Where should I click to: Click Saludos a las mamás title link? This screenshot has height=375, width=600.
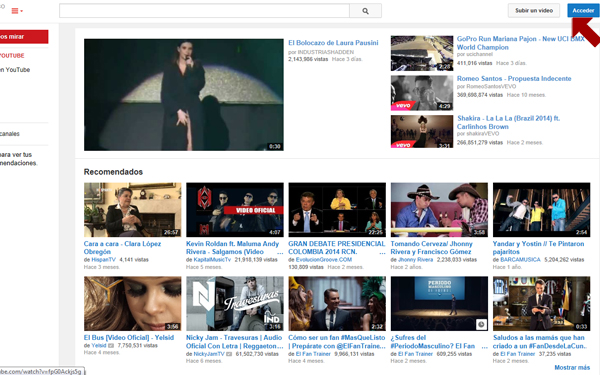pos(540,342)
